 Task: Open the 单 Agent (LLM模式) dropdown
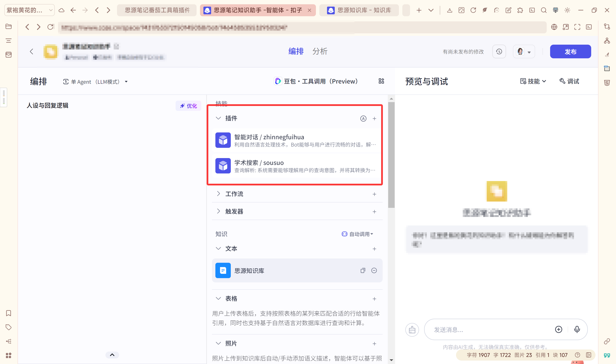(x=95, y=82)
